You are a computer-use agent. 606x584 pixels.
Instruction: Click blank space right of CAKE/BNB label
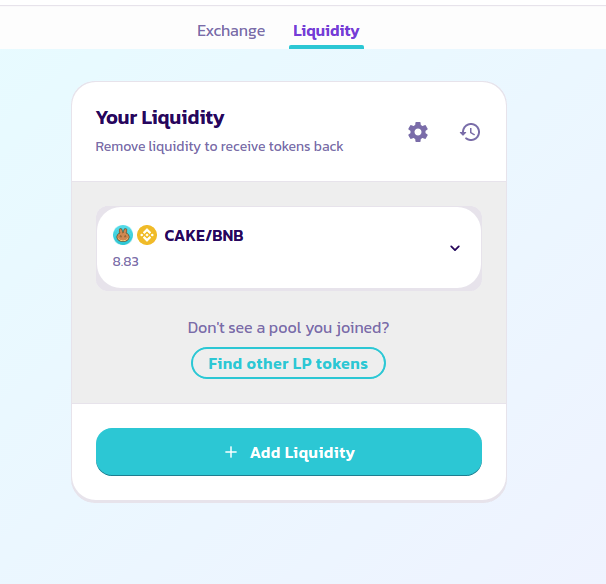point(344,235)
